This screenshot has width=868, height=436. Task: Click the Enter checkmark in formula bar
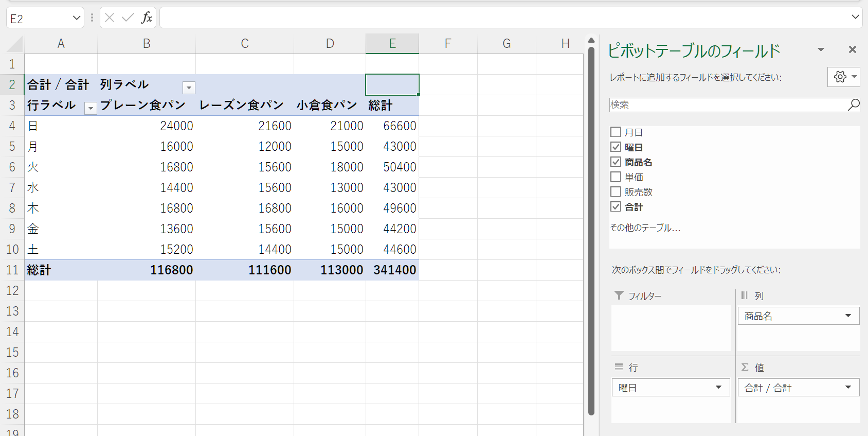click(x=128, y=18)
